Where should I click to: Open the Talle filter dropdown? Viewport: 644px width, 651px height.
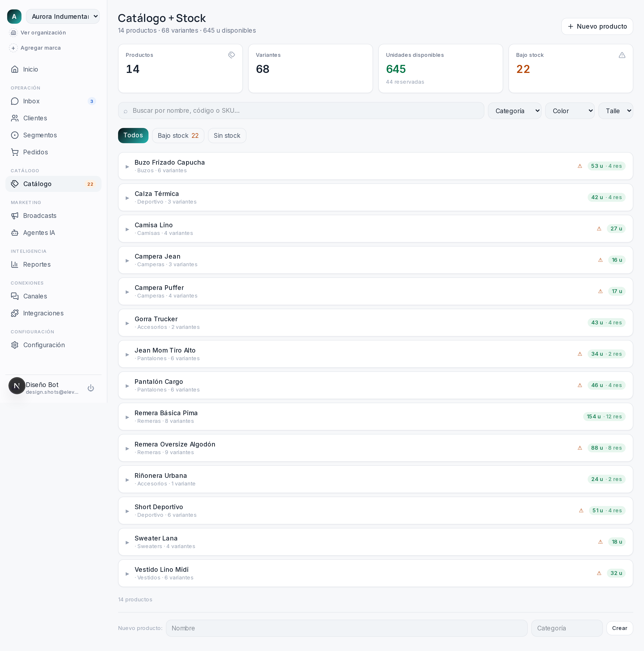615,111
